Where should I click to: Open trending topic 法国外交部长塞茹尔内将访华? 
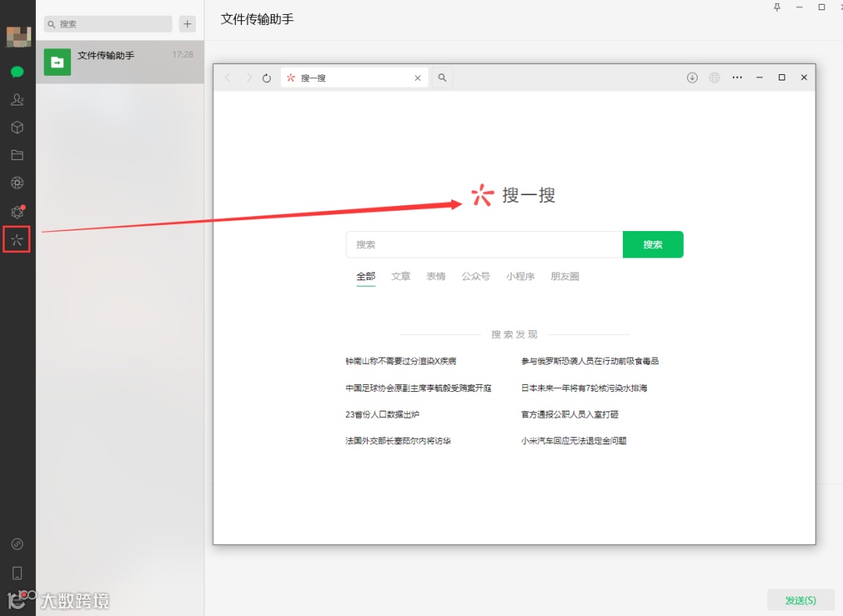pyautogui.click(x=398, y=441)
